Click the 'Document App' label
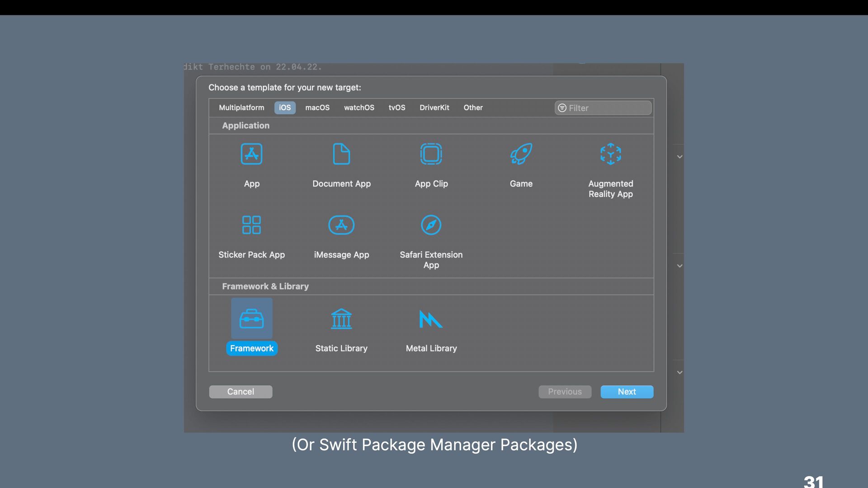Screen dimensions: 868x488 point(341,184)
